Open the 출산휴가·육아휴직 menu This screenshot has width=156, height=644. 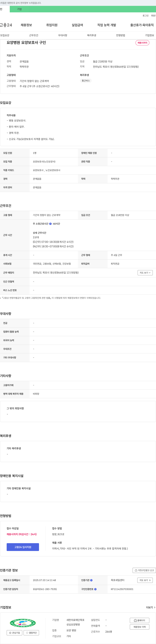click(142, 25)
